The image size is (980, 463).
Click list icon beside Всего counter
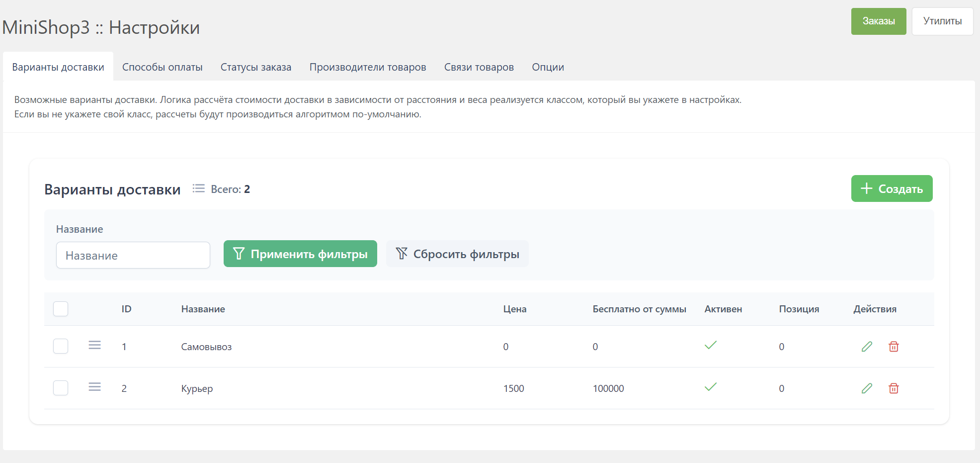pos(199,188)
